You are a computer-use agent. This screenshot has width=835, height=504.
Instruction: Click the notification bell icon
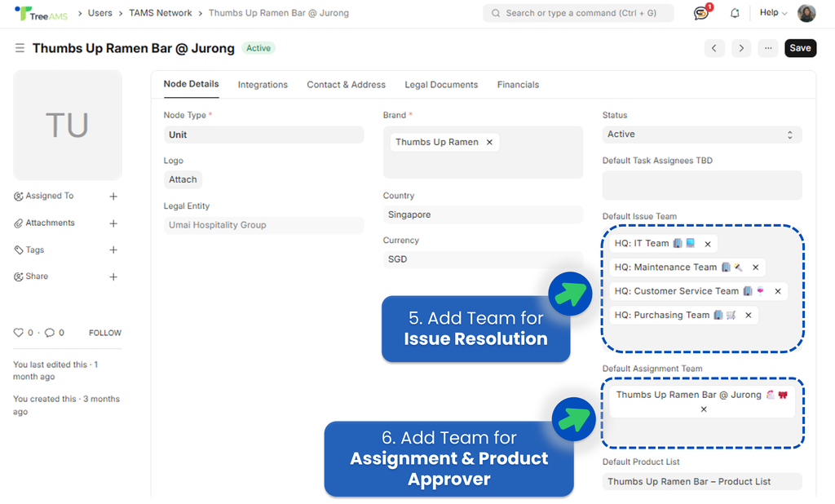pyautogui.click(x=735, y=13)
